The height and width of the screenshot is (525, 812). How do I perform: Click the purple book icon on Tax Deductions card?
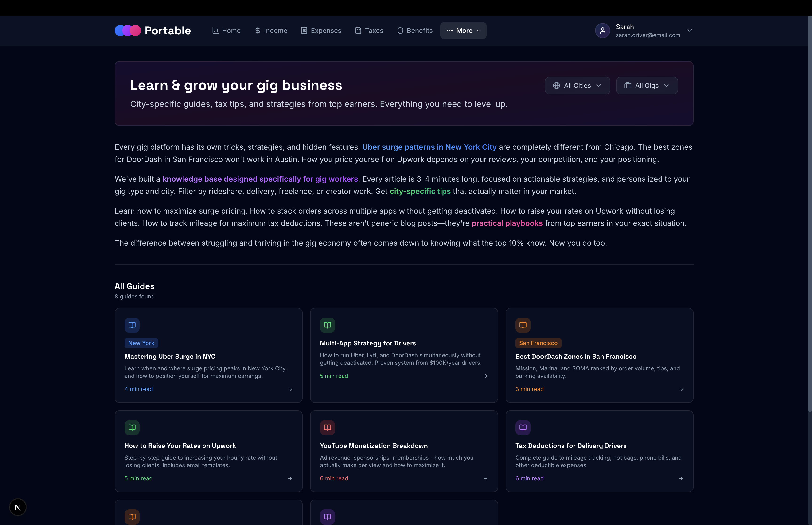[x=523, y=427]
